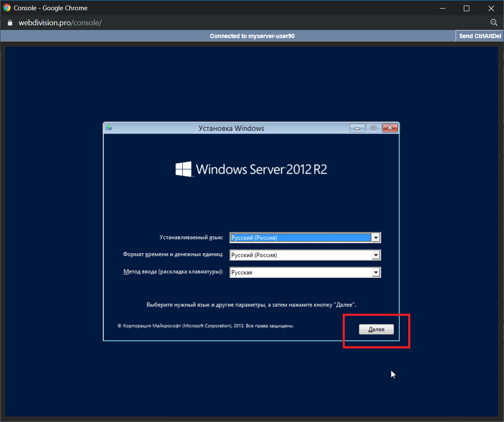Minimize the Chrome console window
The width and height of the screenshot is (504, 422).
click(x=444, y=8)
